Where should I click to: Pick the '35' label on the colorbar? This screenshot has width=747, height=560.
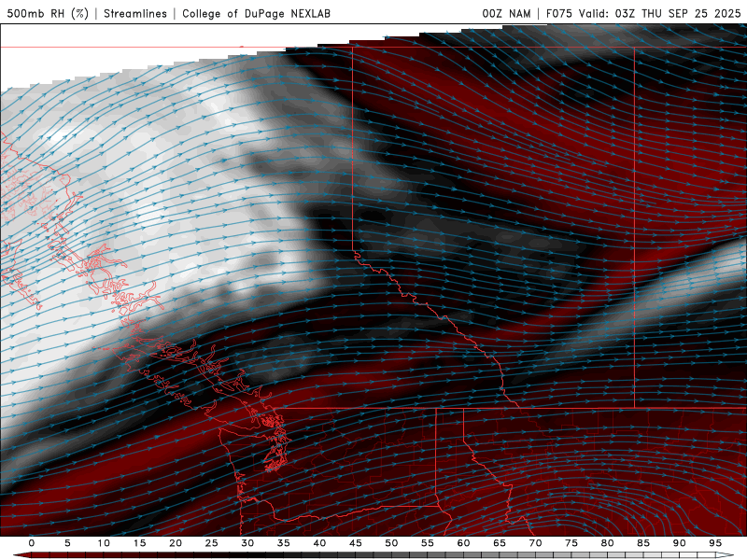coord(283,543)
